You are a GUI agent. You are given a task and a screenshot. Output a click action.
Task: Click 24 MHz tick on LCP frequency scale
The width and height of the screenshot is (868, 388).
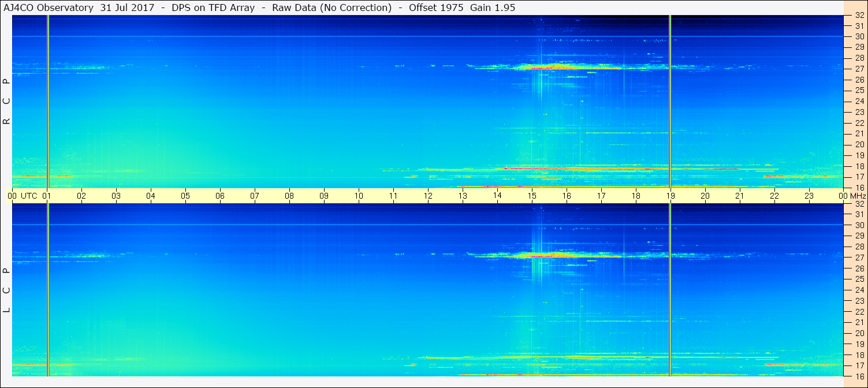click(859, 290)
